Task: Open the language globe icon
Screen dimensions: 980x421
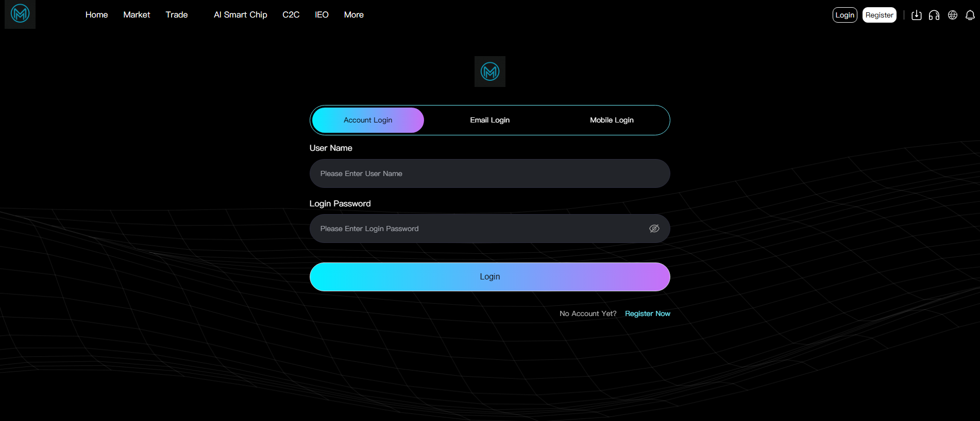Action: point(953,15)
